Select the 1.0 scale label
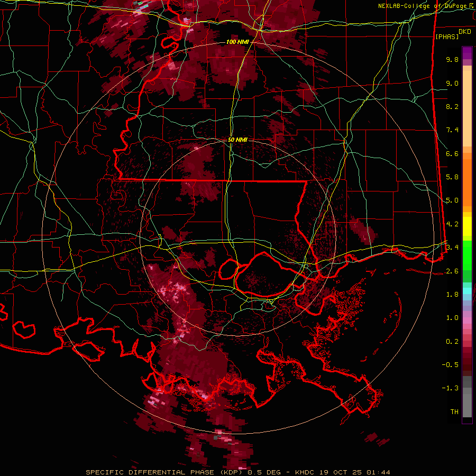476x476 pixels. [x=452, y=317]
